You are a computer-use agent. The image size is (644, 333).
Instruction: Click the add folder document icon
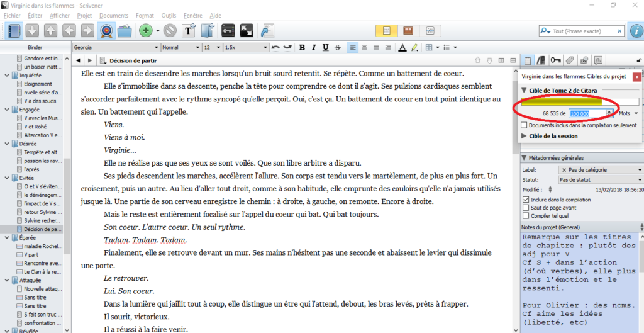coord(208,31)
